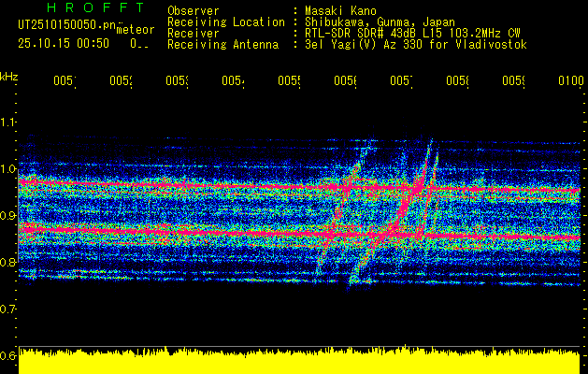
Task: Click the 0057 time marker
Action: [402, 80]
